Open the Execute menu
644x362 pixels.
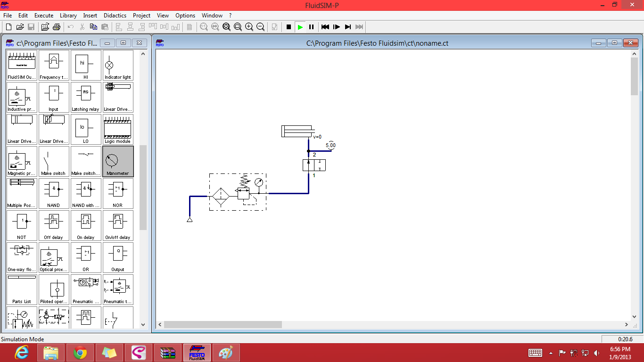click(44, 16)
